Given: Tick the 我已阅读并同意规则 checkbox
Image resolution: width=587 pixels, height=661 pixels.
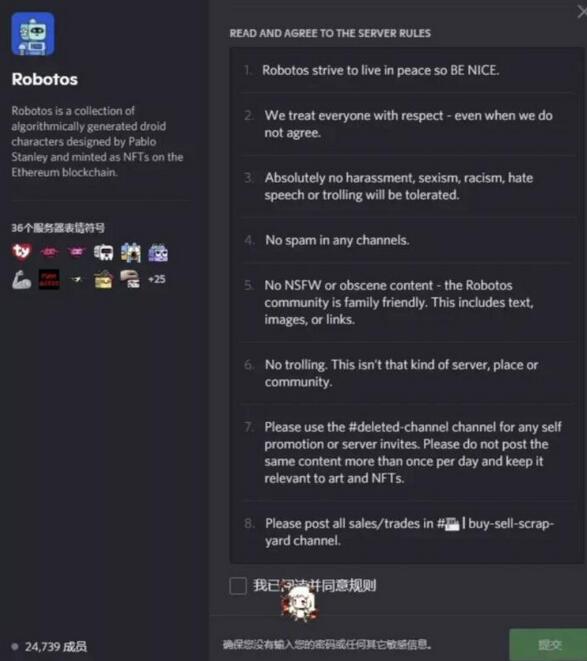Looking at the screenshot, I should click(x=238, y=586).
